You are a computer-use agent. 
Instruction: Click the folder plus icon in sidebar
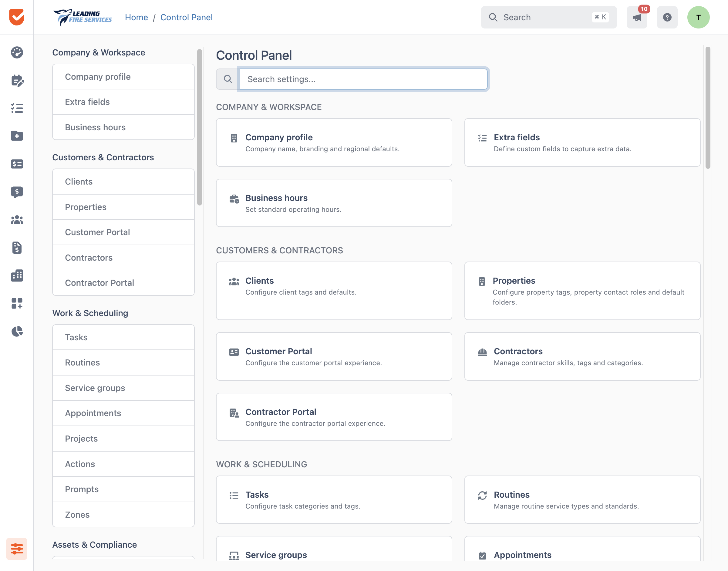click(x=17, y=136)
